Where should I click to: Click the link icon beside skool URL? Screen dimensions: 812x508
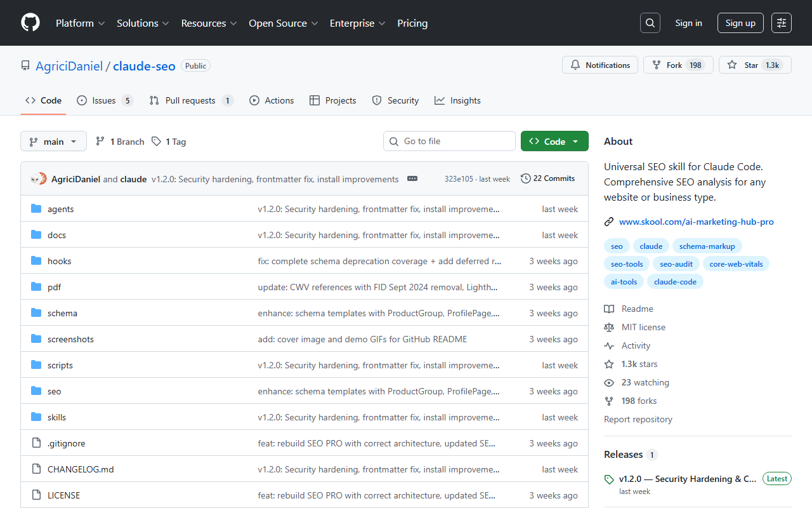(609, 222)
